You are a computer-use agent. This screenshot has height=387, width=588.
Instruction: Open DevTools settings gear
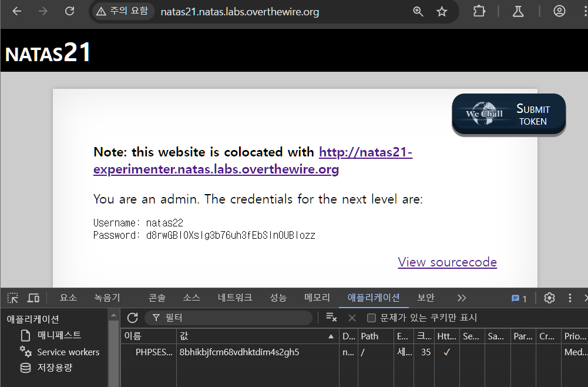point(549,298)
